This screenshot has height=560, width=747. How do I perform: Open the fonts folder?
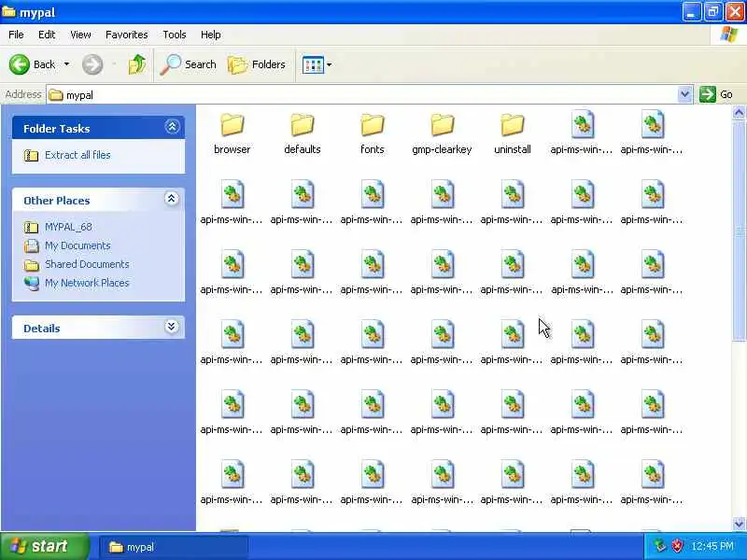point(372,133)
